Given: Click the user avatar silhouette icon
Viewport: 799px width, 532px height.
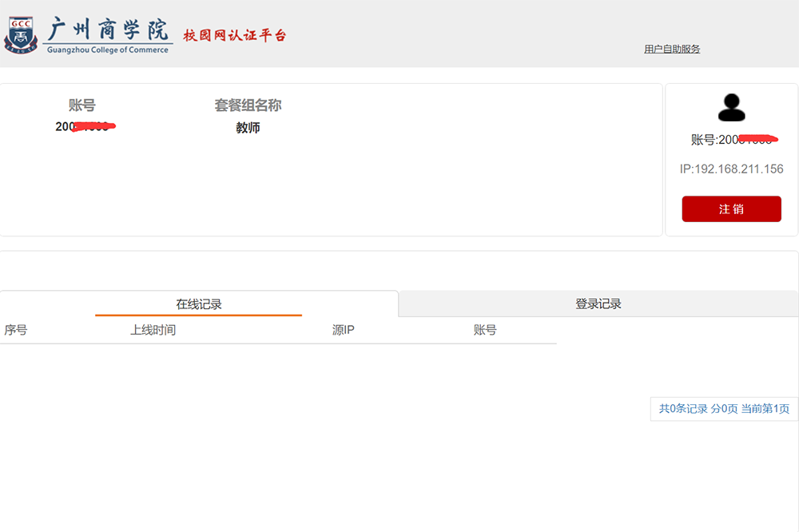Looking at the screenshot, I should 731,107.
